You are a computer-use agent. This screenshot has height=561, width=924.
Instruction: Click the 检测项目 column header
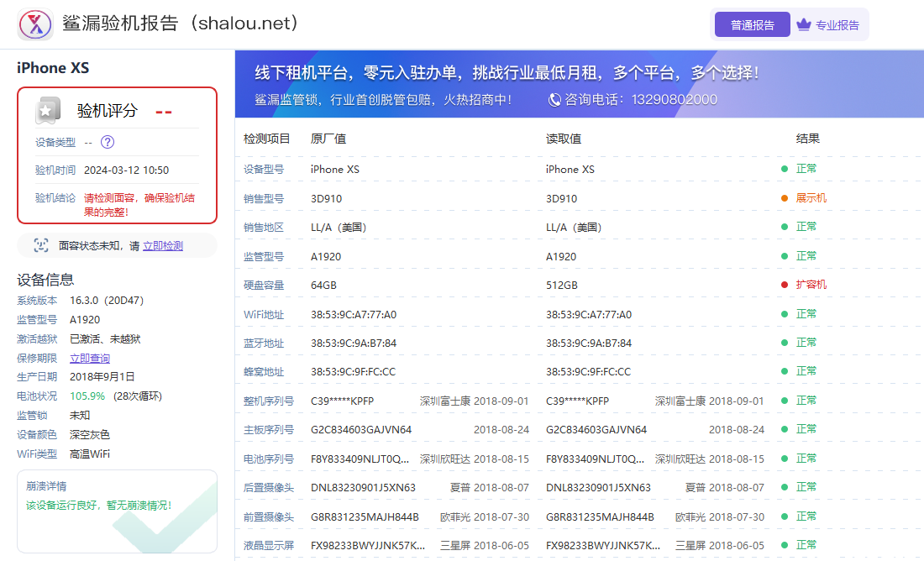pyautogui.click(x=267, y=139)
